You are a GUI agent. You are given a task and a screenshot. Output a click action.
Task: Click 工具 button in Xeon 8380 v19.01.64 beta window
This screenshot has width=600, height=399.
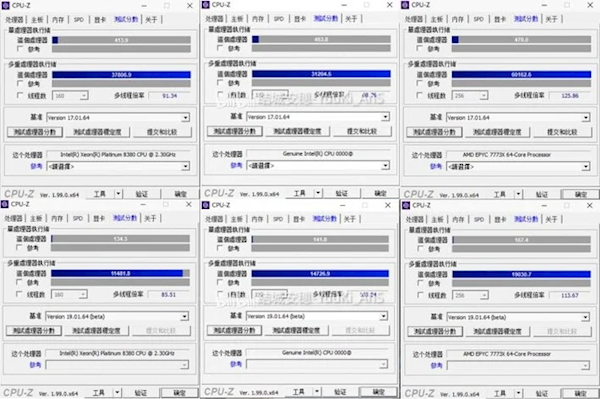99,393
